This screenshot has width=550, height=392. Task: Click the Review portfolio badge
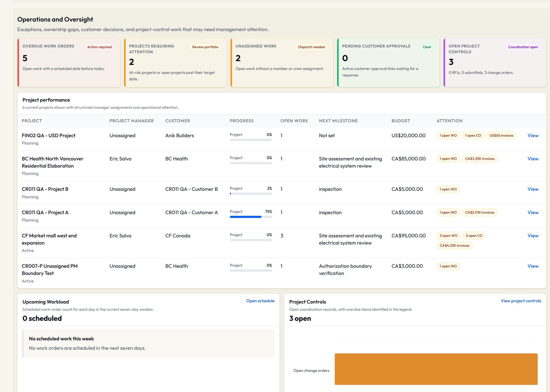(205, 47)
